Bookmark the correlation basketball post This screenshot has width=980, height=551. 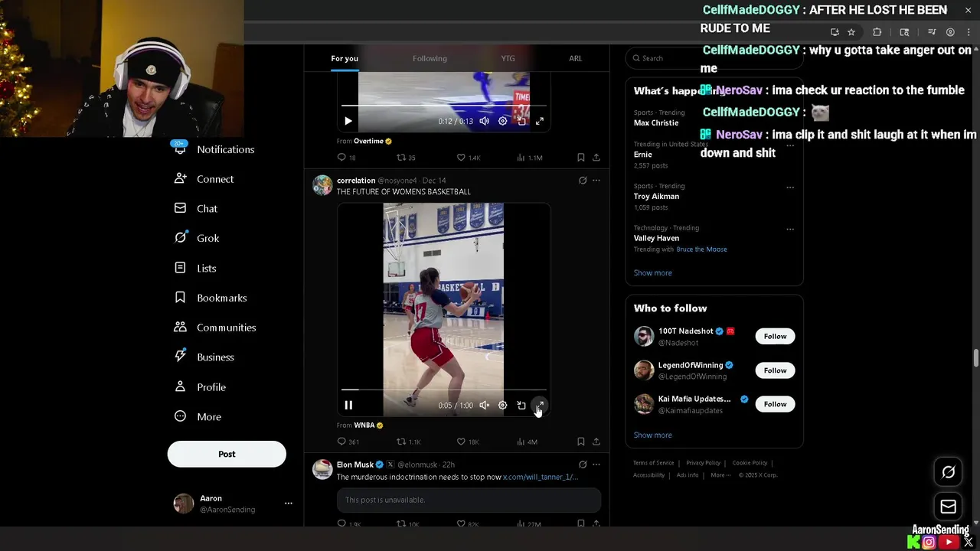tap(580, 442)
